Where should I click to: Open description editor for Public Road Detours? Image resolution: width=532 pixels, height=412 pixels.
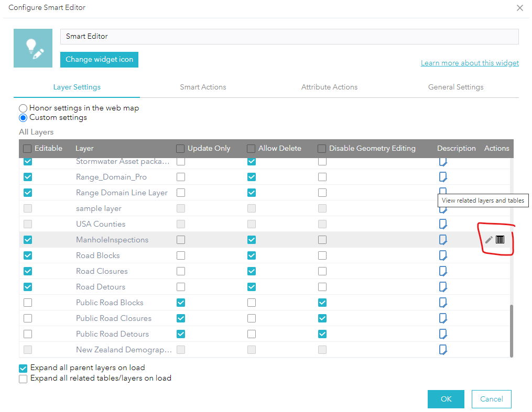pyautogui.click(x=443, y=333)
